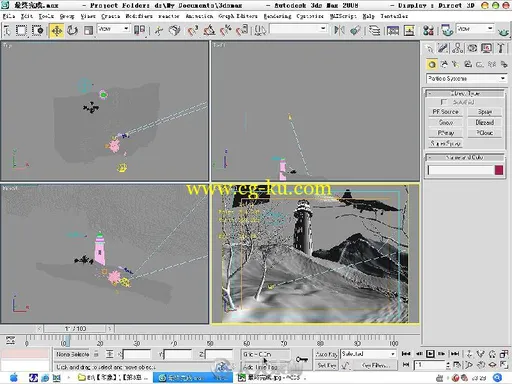The height and width of the screenshot is (384, 512).
Task: Click the rectangular selection region tool
Action: (x=22, y=30)
